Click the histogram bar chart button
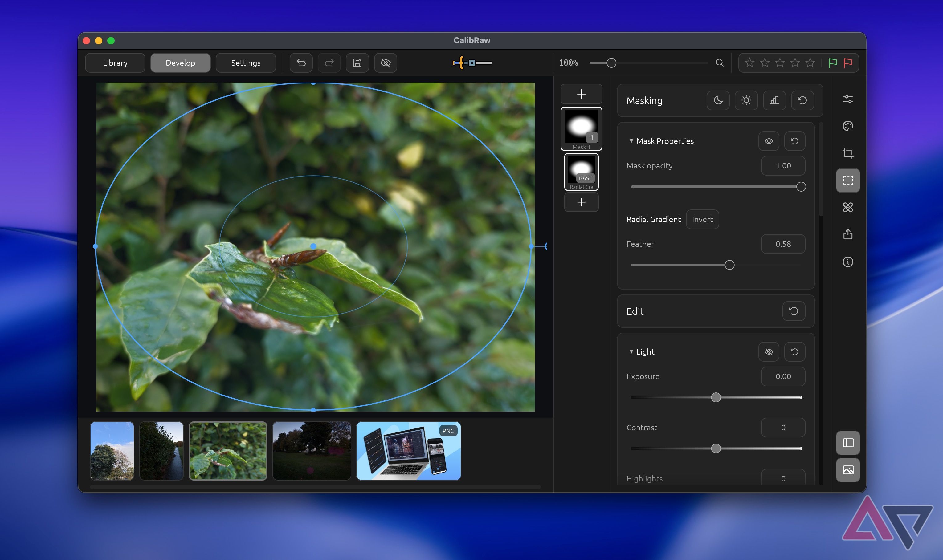 (774, 100)
